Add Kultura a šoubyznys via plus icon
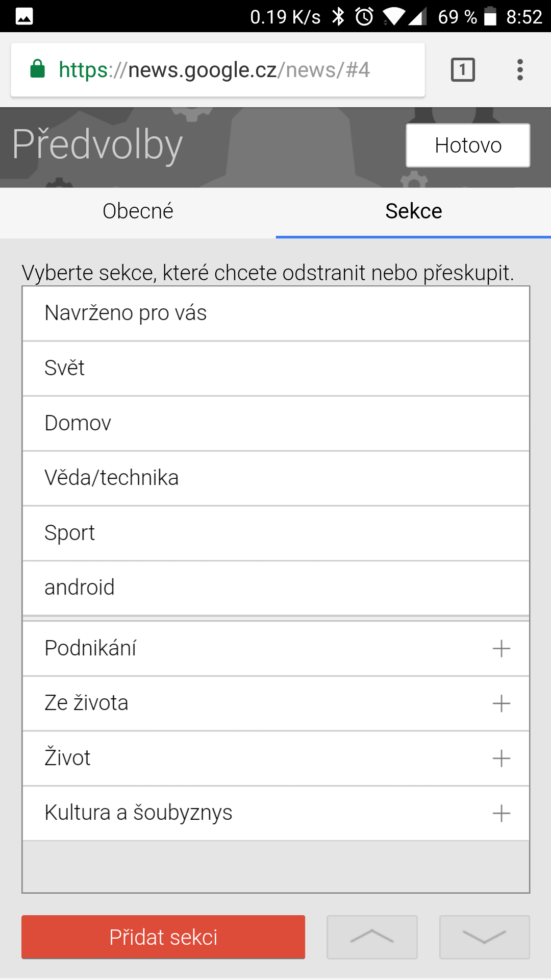551x980 pixels. 501,813
